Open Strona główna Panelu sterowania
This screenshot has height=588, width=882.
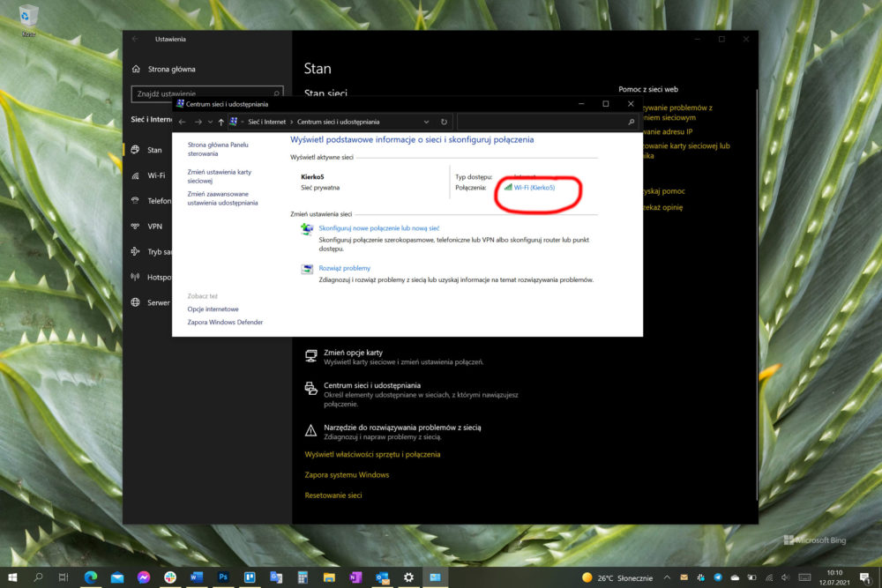tap(218, 149)
